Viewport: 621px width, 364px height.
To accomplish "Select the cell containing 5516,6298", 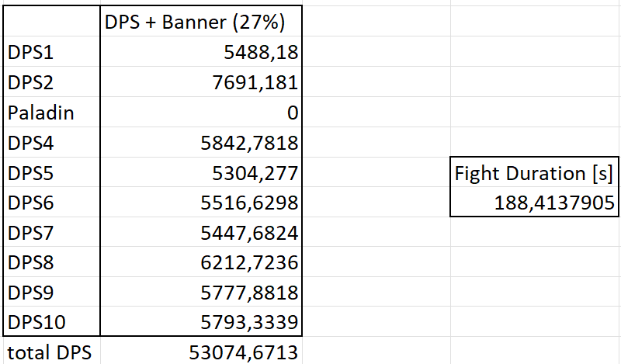I will (200, 203).
